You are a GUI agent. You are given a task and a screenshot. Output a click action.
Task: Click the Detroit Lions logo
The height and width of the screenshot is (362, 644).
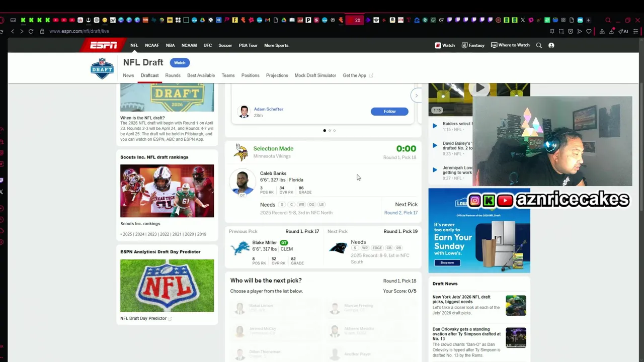click(x=240, y=248)
